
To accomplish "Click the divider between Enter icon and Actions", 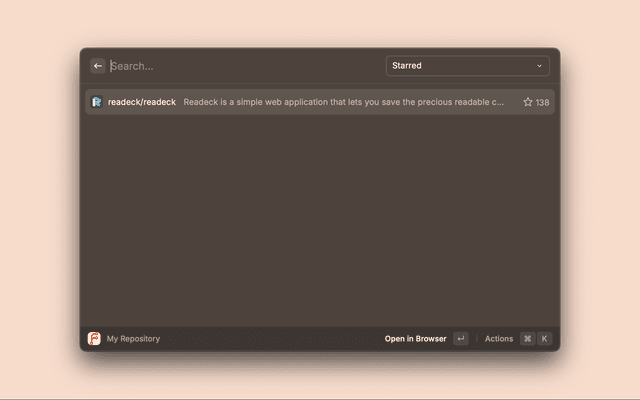I will [477, 339].
